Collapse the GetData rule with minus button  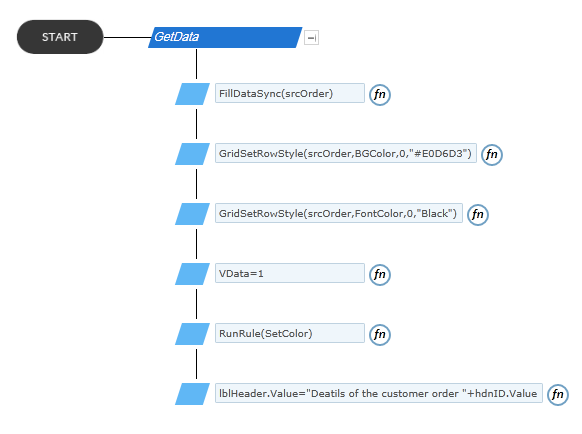(x=311, y=37)
